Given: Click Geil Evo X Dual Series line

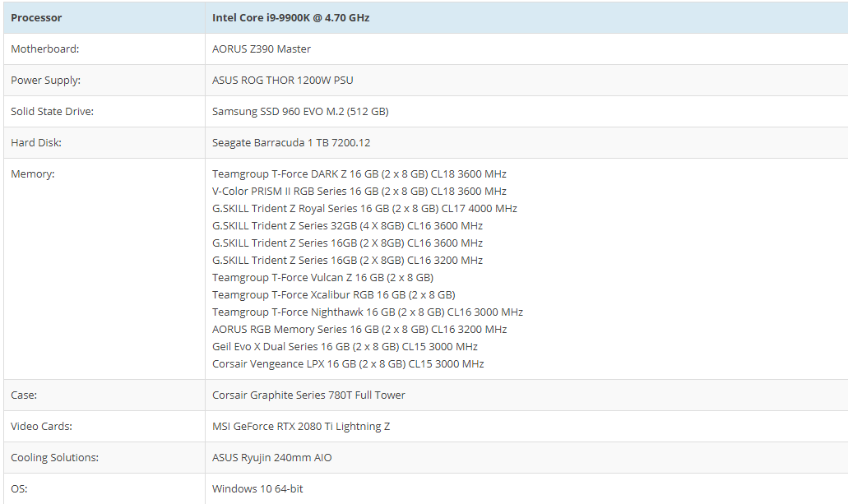Looking at the screenshot, I should coord(345,346).
